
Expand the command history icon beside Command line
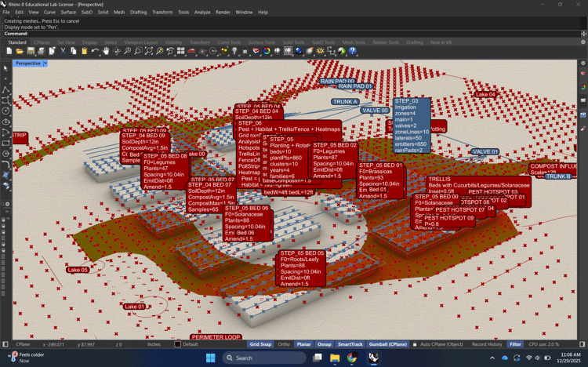583,34
